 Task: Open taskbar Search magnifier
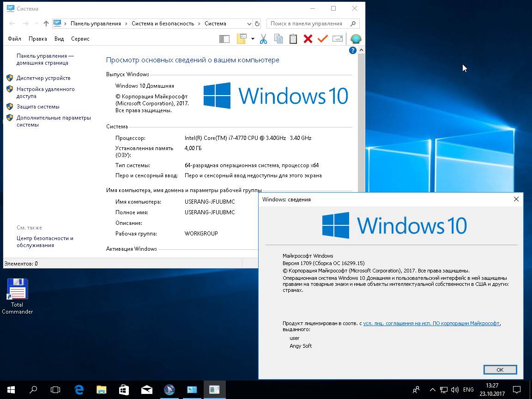click(33, 389)
